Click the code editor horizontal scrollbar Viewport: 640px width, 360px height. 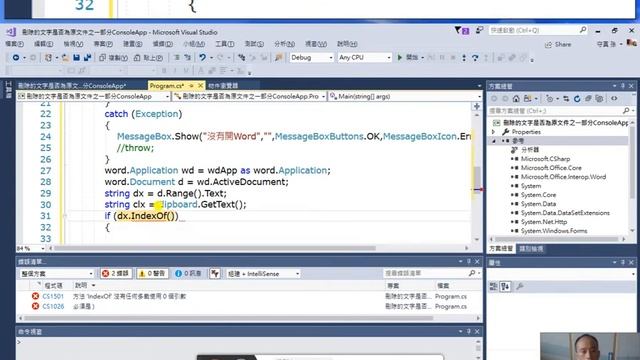click(x=215, y=248)
